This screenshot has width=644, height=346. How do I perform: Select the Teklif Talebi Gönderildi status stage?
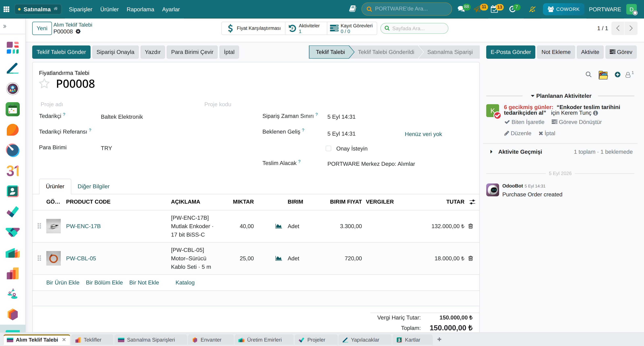(386, 52)
